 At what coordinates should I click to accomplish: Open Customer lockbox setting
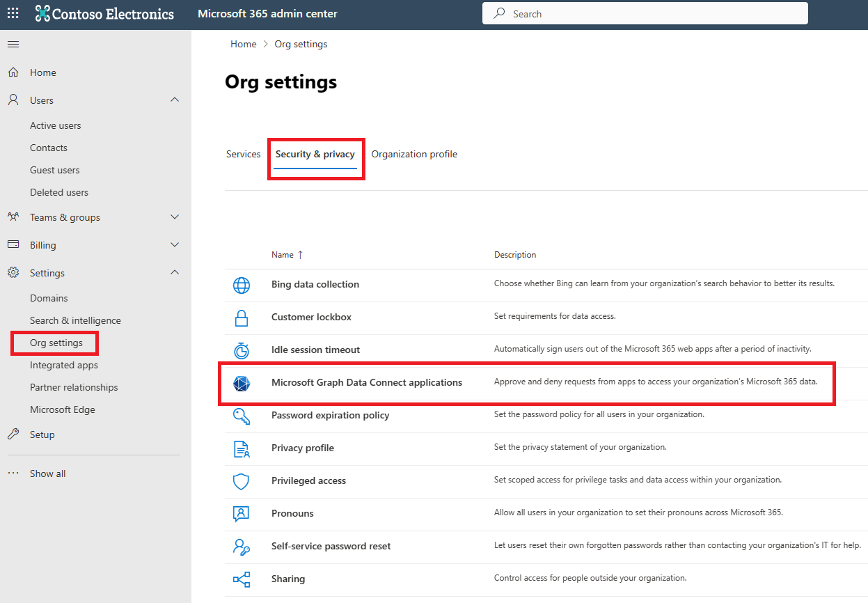[311, 317]
